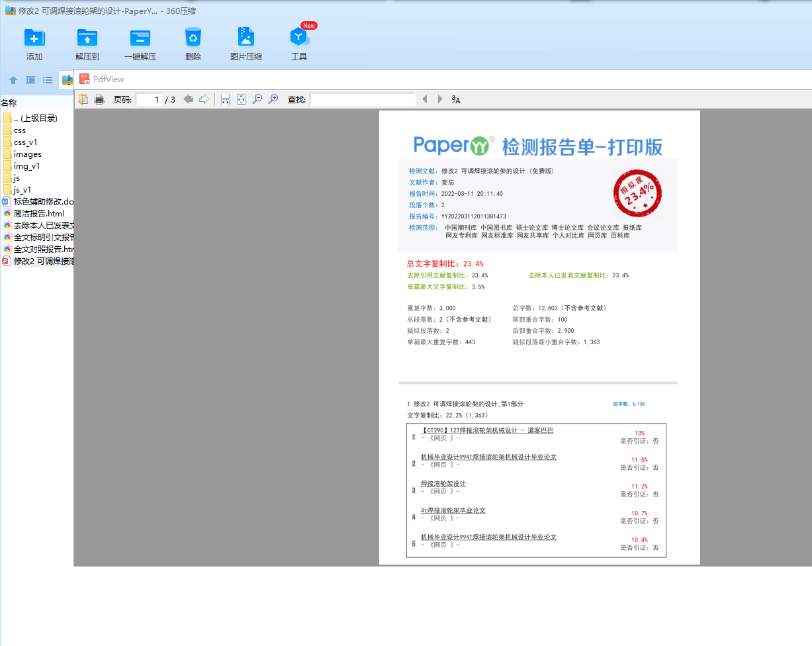Open the 图片压缩 image compression tool
Image resolution: width=812 pixels, height=646 pixels.
(246, 37)
